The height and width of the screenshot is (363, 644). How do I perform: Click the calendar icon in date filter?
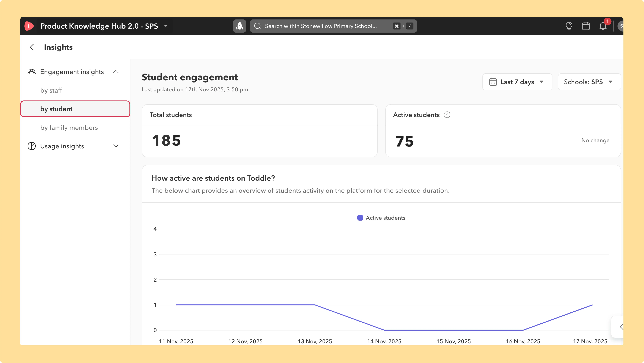pos(493,82)
